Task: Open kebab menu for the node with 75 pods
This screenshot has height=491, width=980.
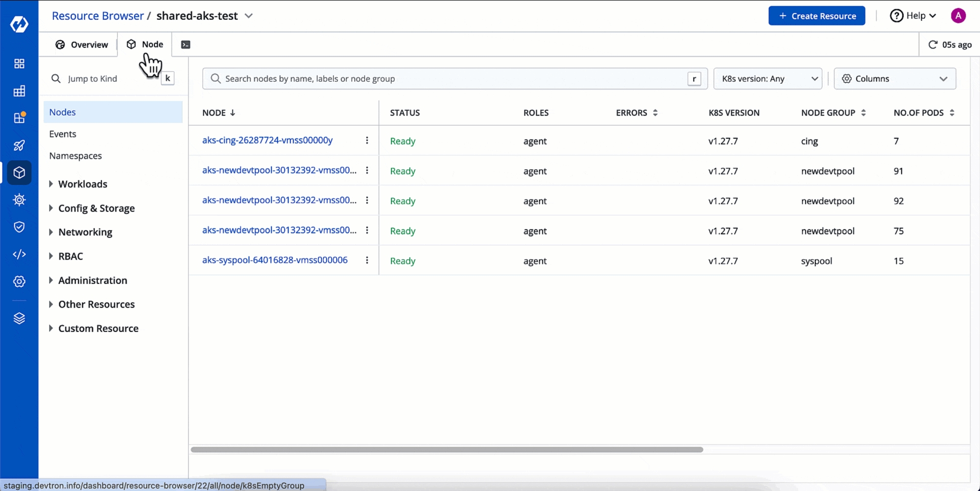Action: (367, 230)
